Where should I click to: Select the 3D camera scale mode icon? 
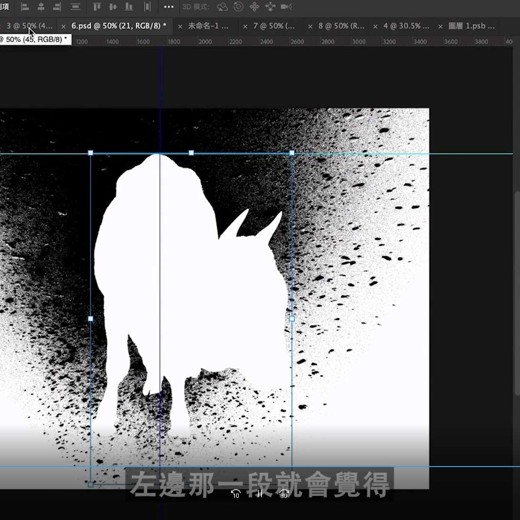pyautogui.click(x=286, y=7)
